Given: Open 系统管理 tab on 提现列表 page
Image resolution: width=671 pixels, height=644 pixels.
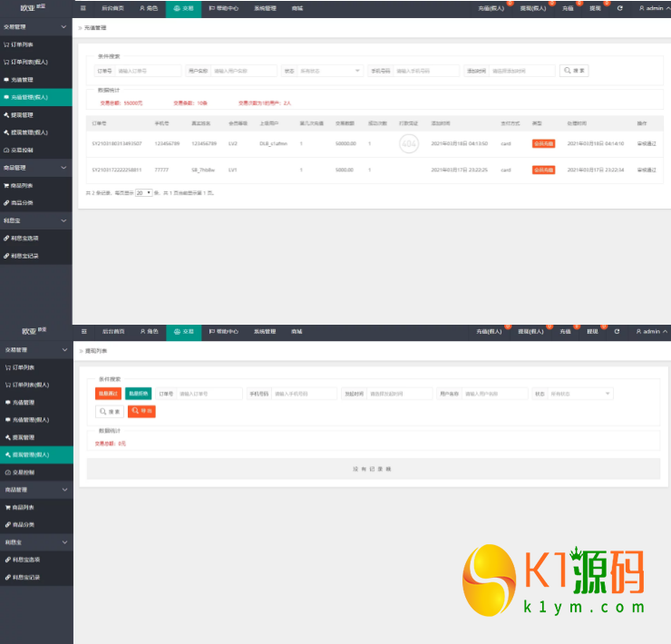Looking at the screenshot, I should [265, 331].
